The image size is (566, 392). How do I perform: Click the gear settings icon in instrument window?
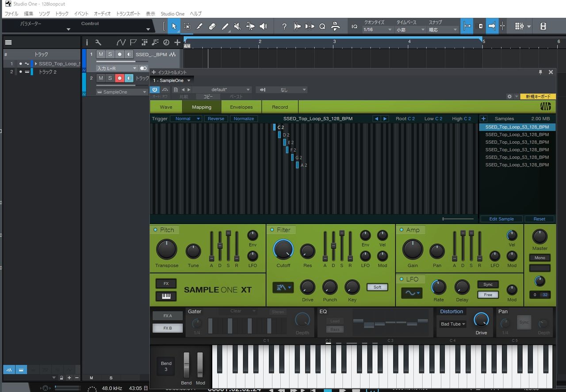coord(509,96)
